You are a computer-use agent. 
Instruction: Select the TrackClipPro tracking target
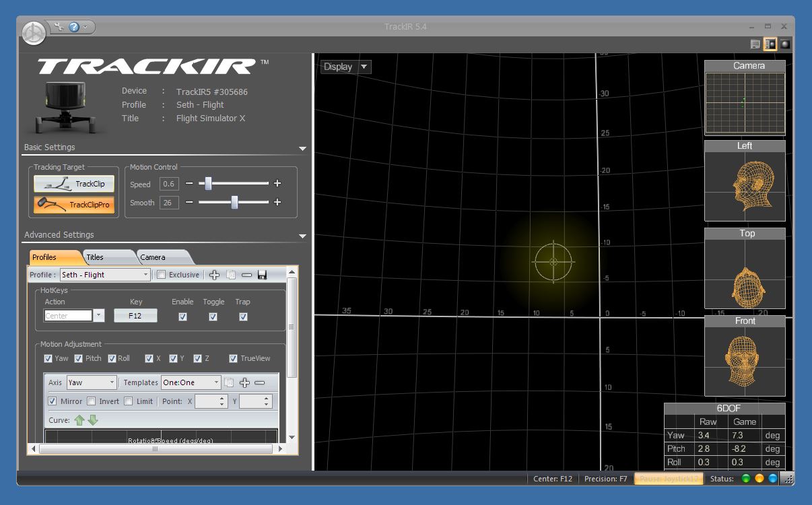click(74, 204)
